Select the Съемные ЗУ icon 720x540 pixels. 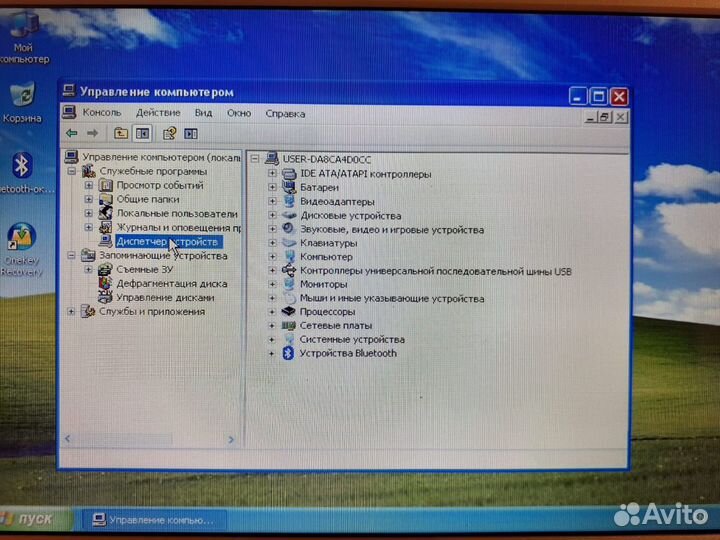(x=105, y=270)
